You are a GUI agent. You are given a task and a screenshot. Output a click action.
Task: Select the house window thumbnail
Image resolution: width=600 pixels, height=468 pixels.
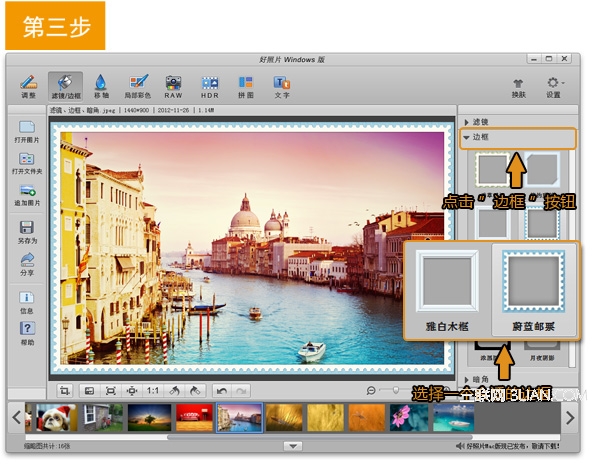coord(103,417)
